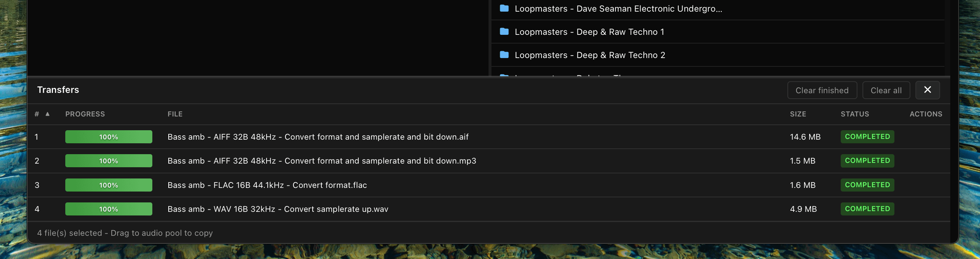Click transfer row number 3
The height and width of the screenshot is (259, 980).
(37, 185)
